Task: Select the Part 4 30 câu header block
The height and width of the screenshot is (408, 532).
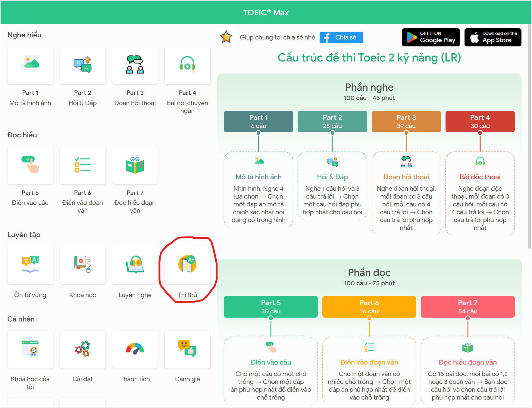Action: (480, 121)
